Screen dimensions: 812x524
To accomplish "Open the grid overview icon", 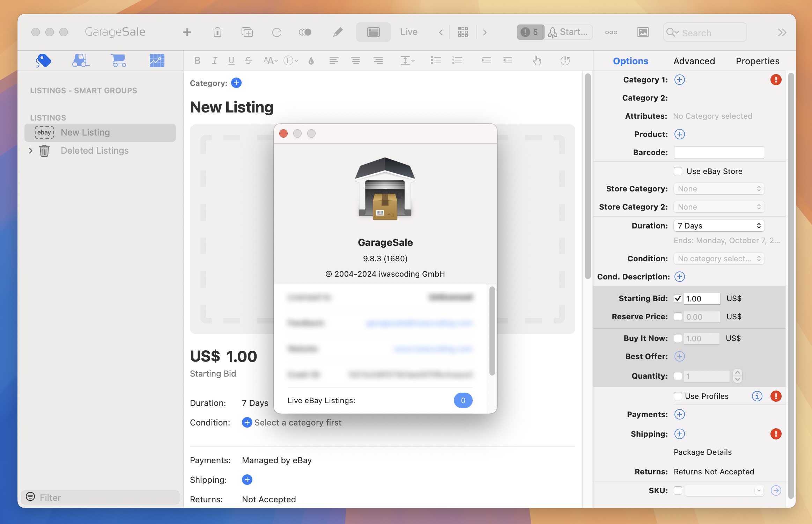I will point(463,32).
